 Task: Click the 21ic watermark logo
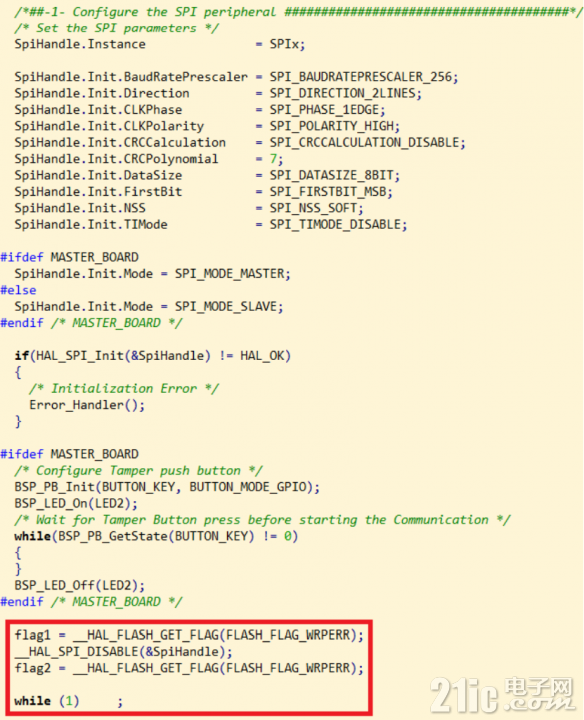(502, 694)
